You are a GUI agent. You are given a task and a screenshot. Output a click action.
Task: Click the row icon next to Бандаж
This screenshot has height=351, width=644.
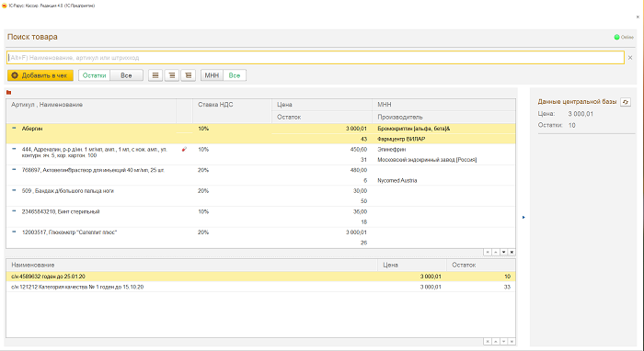tap(14, 190)
